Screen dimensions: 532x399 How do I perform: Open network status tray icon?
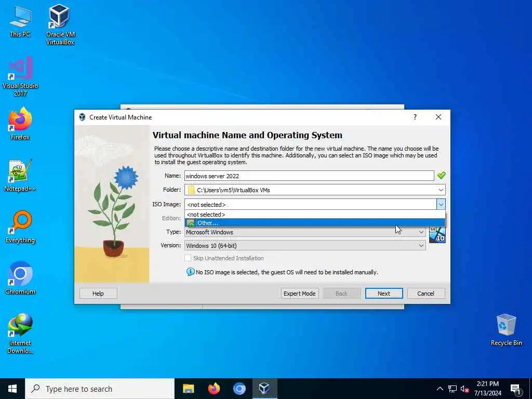pos(453,389)
